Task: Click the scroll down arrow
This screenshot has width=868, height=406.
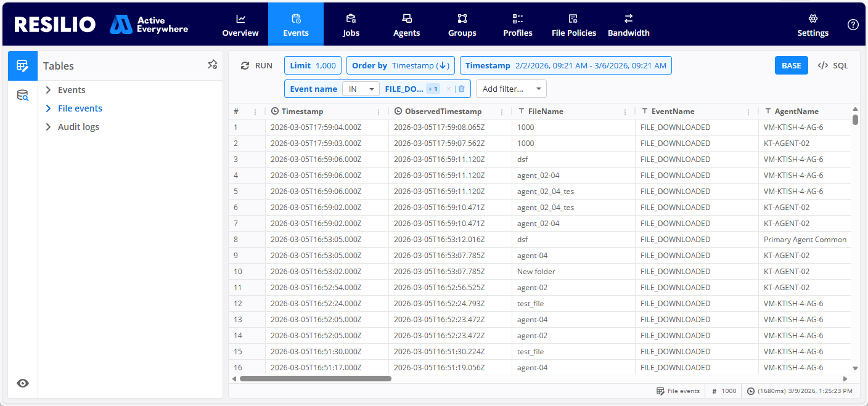Action: (x=855, y=368)
